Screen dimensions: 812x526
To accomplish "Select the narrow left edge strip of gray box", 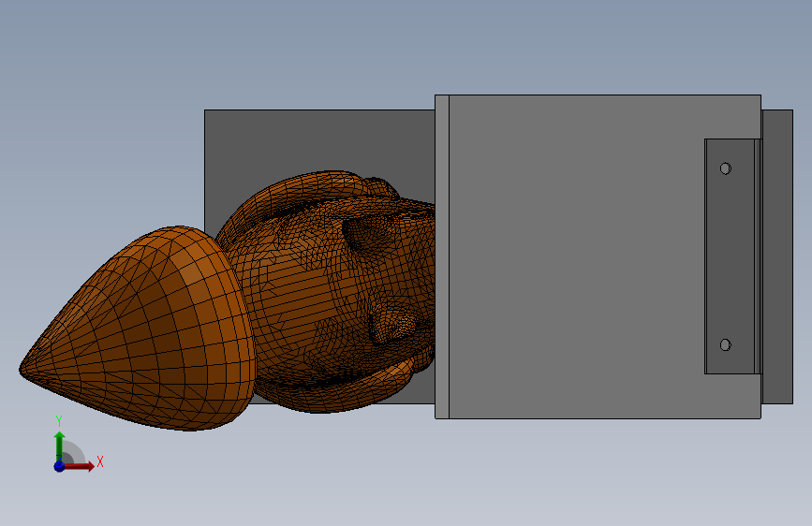I will pyautogui.click(x=442, y=256).
